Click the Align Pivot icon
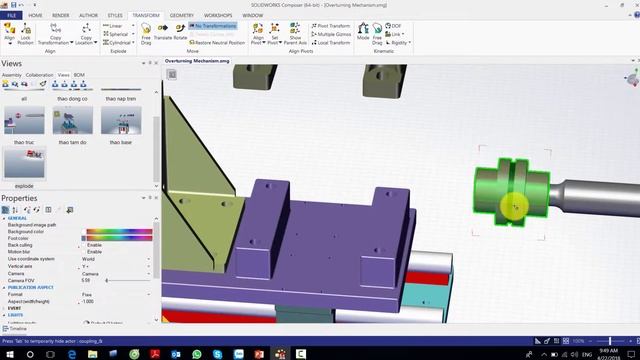The height and width of the screenshot is (360, 640). click(x=258, y=29)
